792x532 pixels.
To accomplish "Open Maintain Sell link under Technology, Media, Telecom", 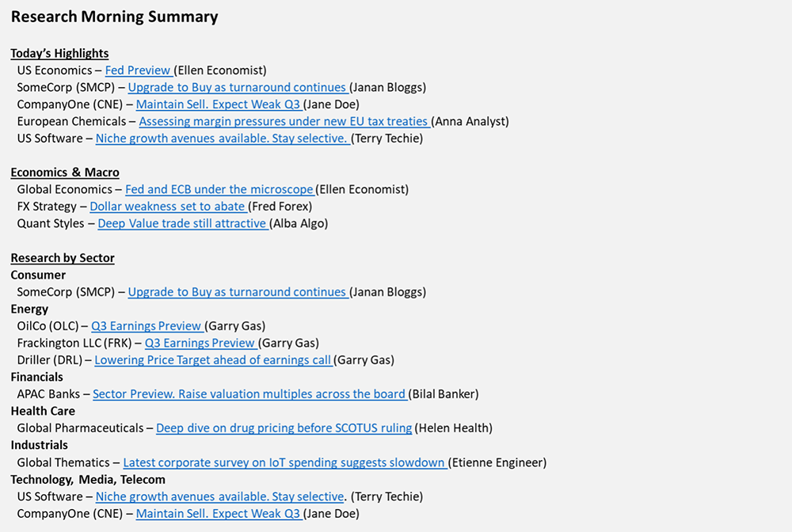I will [219, 514].
